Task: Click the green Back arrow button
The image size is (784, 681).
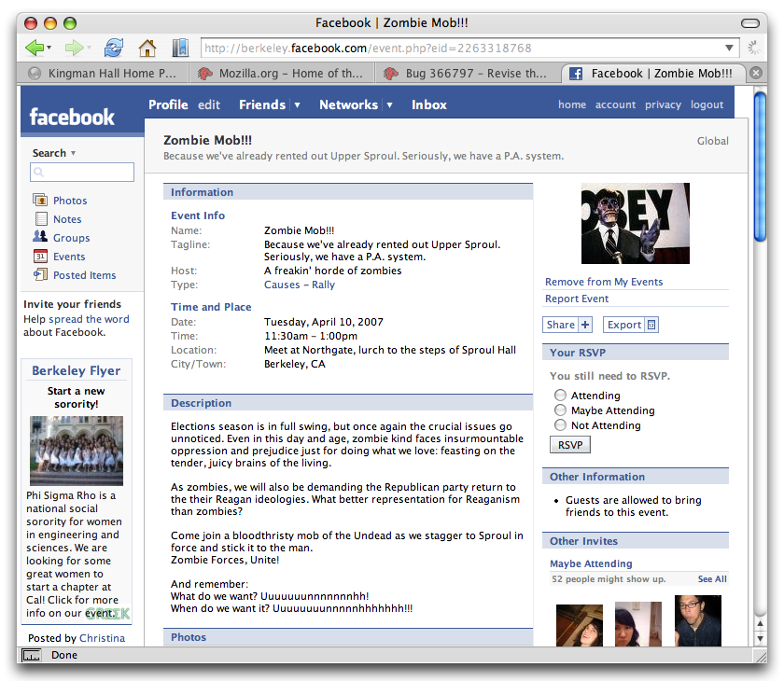Action: (35, 48)
